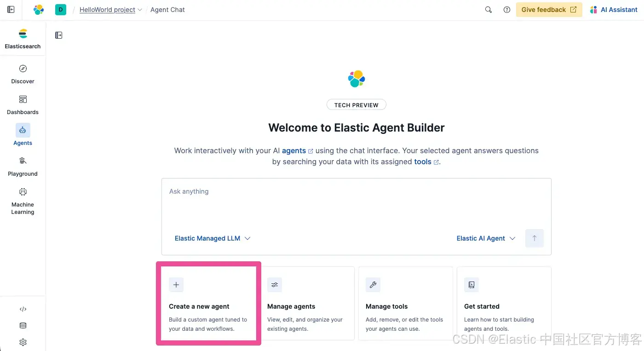Screen dimensions: 644x351
Task: Expand the conversations panel toggle icon
Action: click(58, 35)
